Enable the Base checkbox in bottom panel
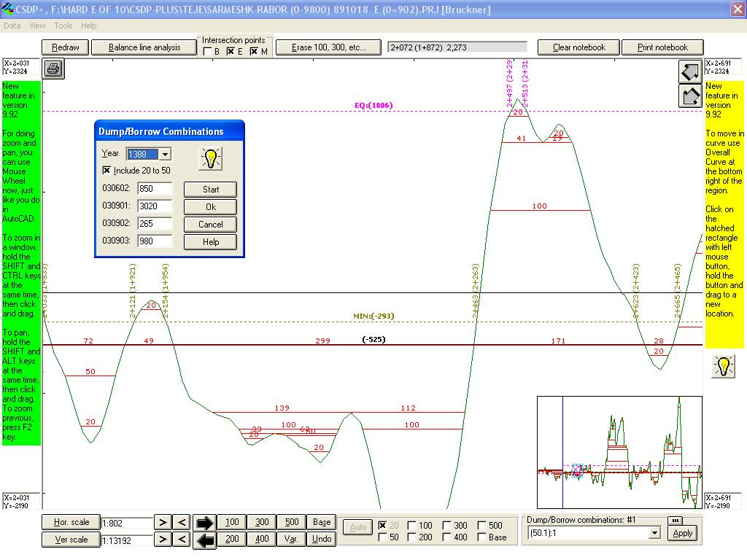This screenshot has height=560, width=747. (481, 537)
